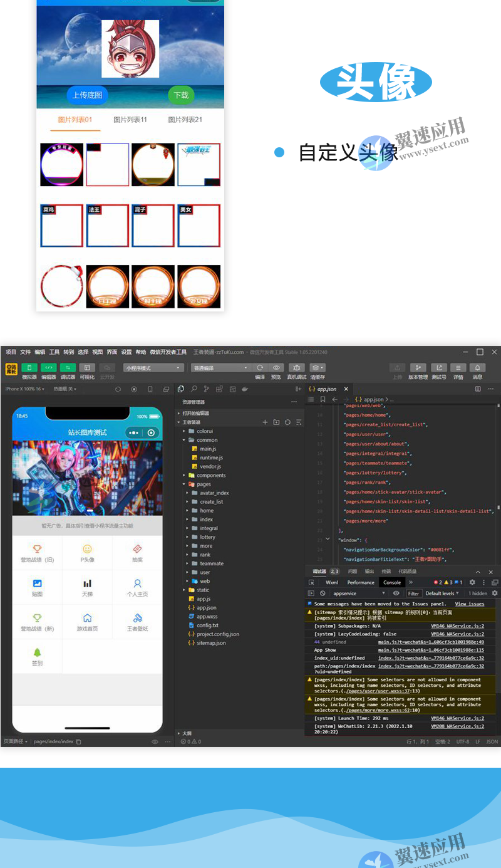Open 版本管理 version control icon
The width and height of the screenshot is (501, 868).
click(x=418, y=368)
